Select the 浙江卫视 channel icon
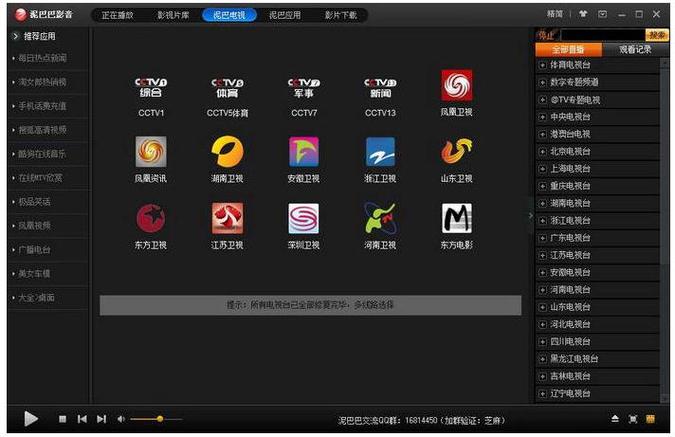This screenshot has height=437, width=675. [x=380, y=152]
